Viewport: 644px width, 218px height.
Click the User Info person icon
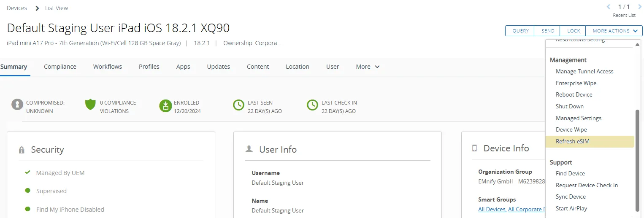tap(249, 149)
